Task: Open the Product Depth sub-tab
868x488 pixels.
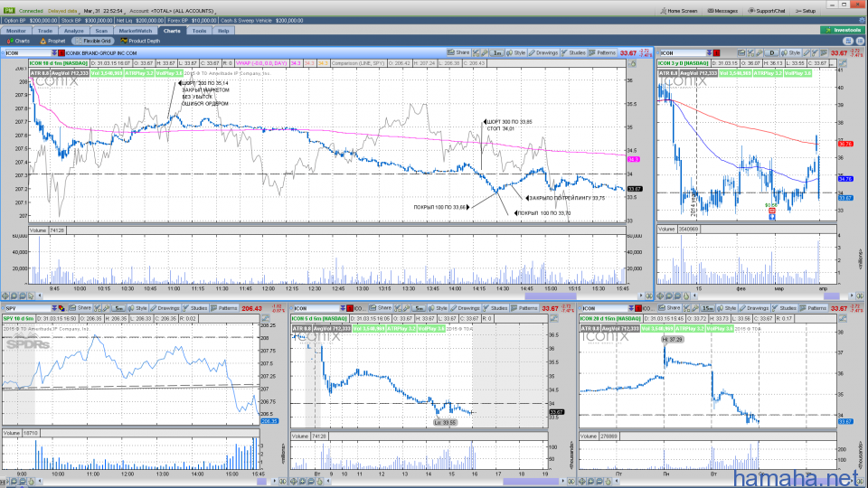Action: pos(141,41)
